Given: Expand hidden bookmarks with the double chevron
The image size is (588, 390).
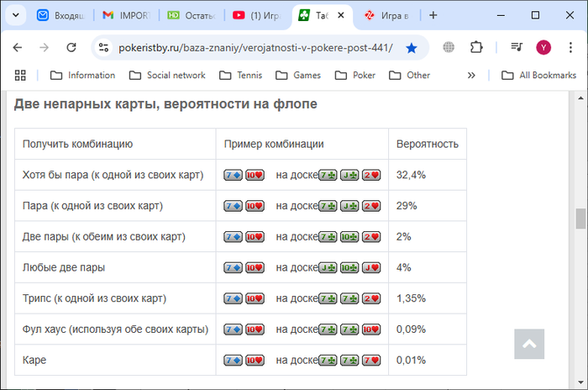Looking at the screenshot, I should coord(471,76).
